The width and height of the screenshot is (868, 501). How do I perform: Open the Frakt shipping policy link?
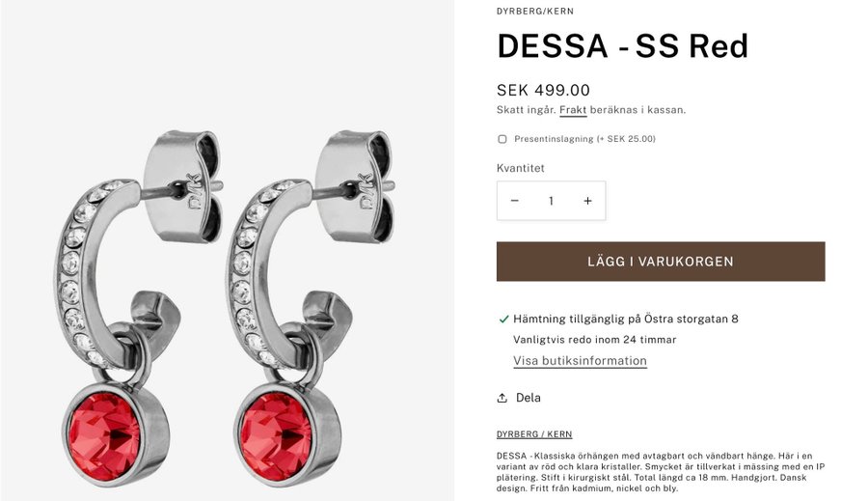[x=573, y=110]
